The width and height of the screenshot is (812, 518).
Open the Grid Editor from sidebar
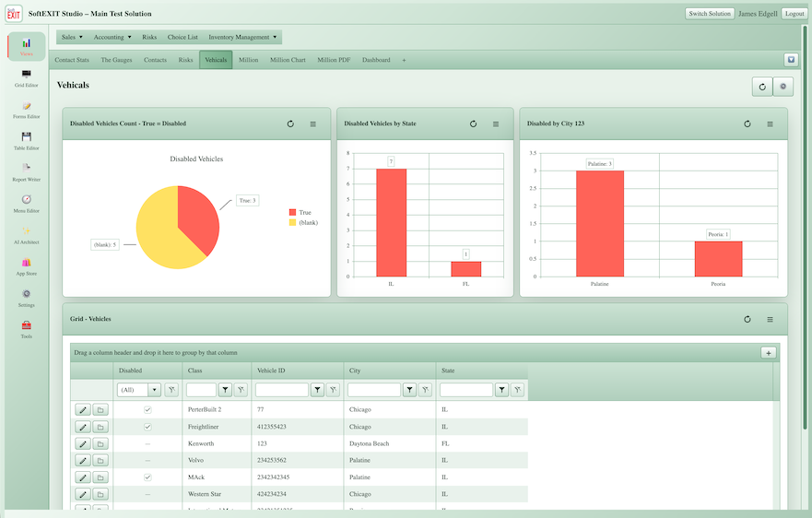pos(27,77)
